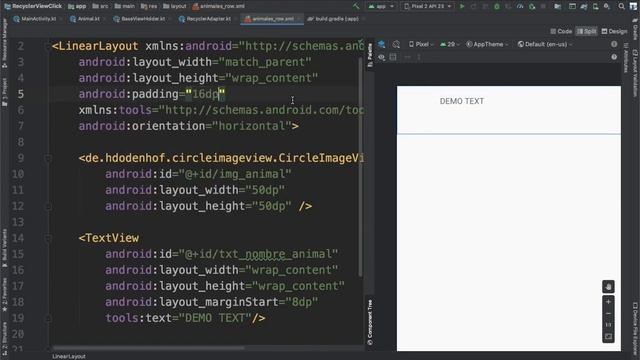Start debugging with the green bug icon
This screenshot has height=360, width=640.
(497, 6)
